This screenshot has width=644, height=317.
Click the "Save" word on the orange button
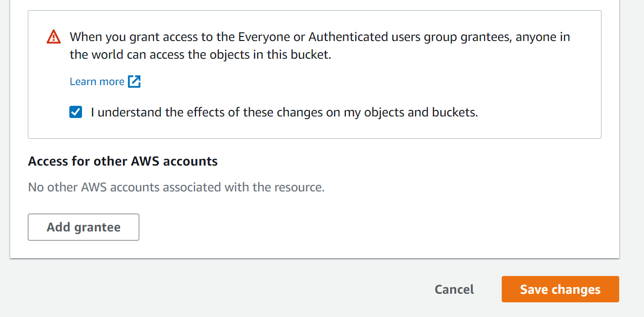[x=534, y=289]
